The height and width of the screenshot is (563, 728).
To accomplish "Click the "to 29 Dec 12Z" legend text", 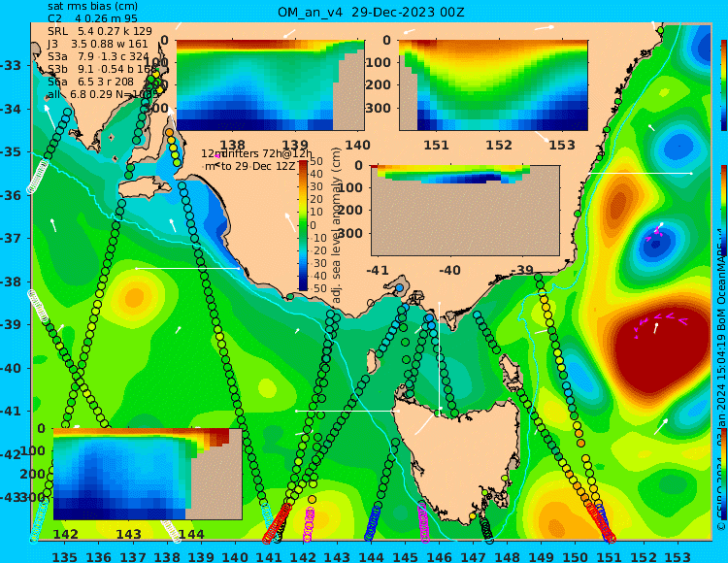I will 257,166.
